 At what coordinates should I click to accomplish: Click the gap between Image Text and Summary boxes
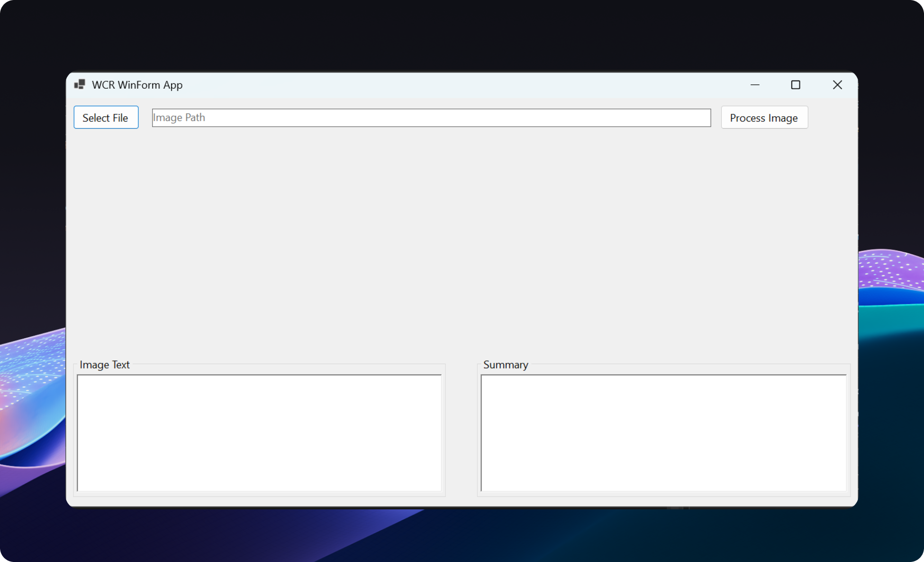(462, 432)
